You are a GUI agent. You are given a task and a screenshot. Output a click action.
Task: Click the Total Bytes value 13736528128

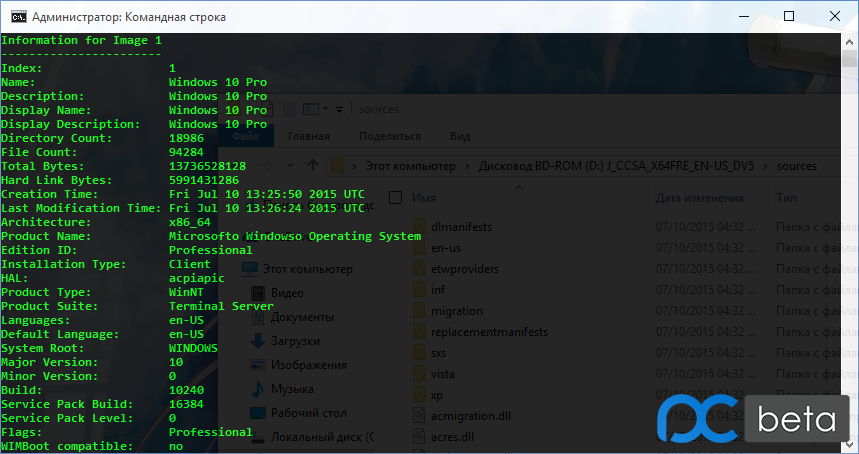pyautogui.click(x=208, y=166)
